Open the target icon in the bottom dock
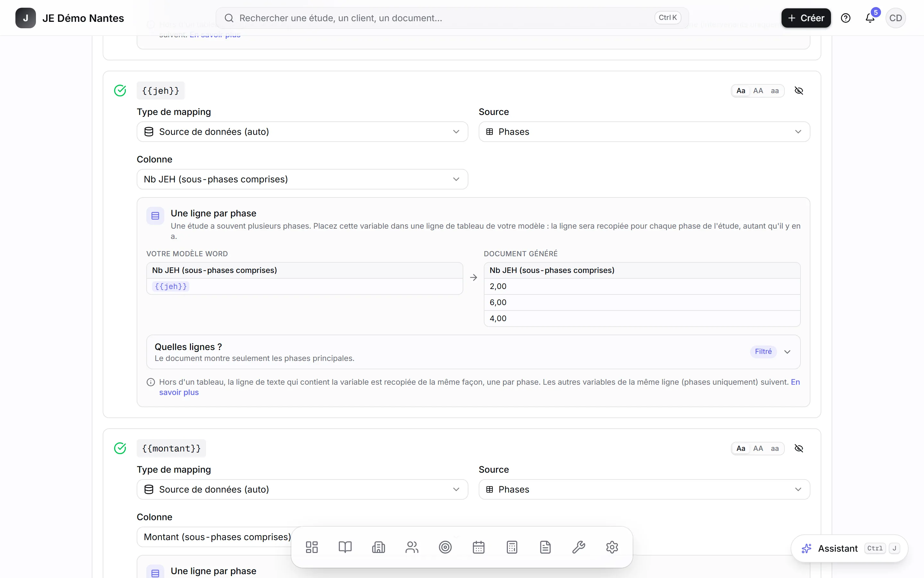The width and height of the screenshot is (924, 578). [x=445, y=547]
